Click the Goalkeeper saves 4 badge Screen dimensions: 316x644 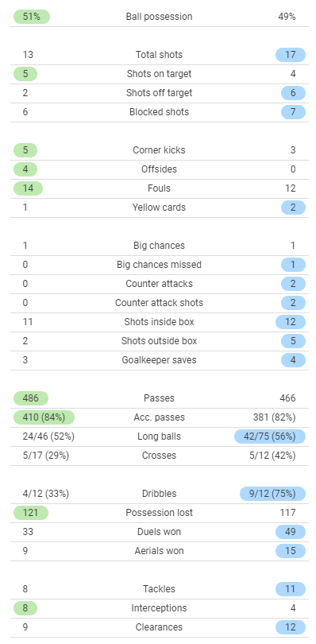[x=294, y=360]
